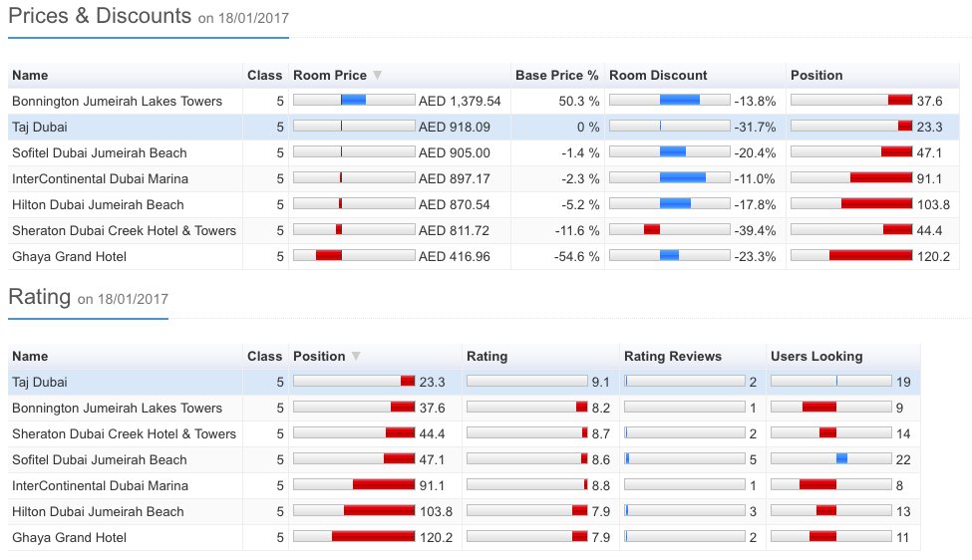Viewport: 972px width, 560px height.
Task: Select Ghaya Grand Hotel in Prices table
Action: (69, 256)
